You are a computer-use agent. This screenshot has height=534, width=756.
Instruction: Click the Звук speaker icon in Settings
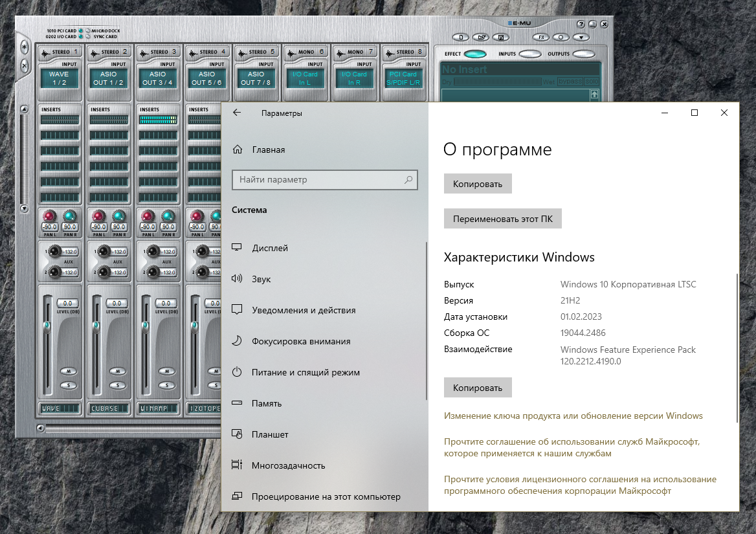[237, 278]
